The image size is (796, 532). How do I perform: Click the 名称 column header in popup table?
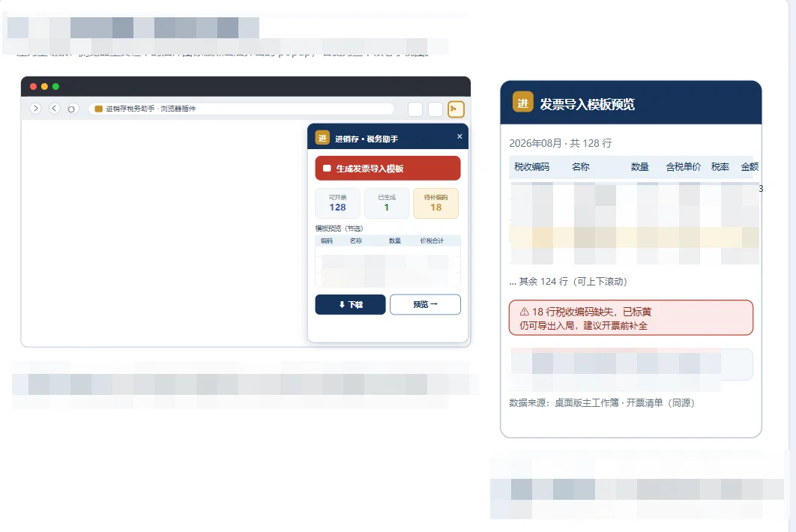pos(356,241)
